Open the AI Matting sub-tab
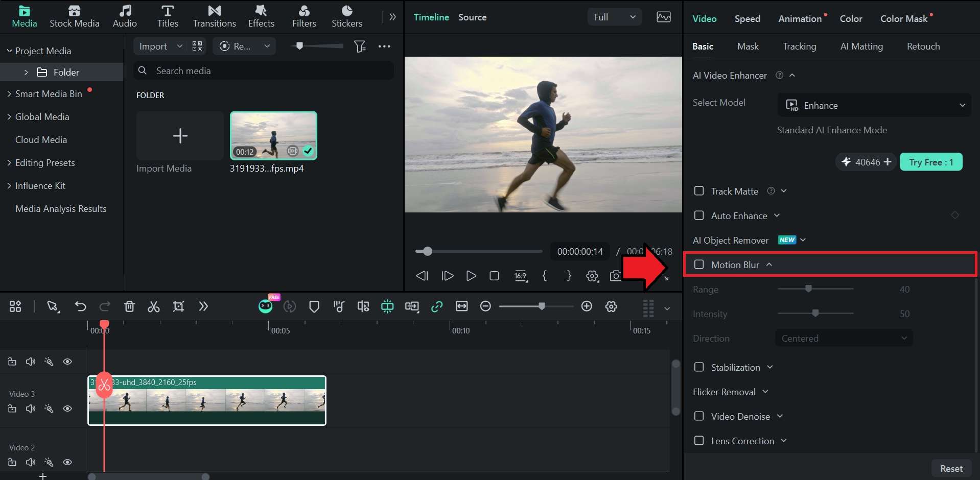The width and height of the screenshot is (980, 480). (861, 46)
